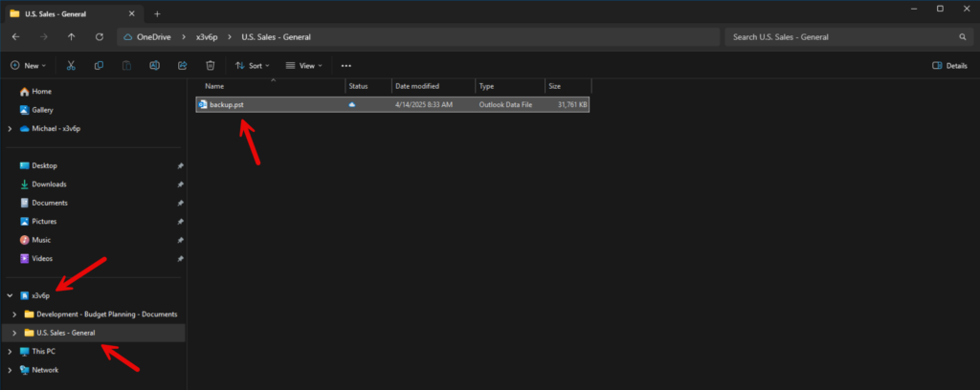Open a new tab with plus
This screenshot has height=390, width=980.
tap(157, 13)
